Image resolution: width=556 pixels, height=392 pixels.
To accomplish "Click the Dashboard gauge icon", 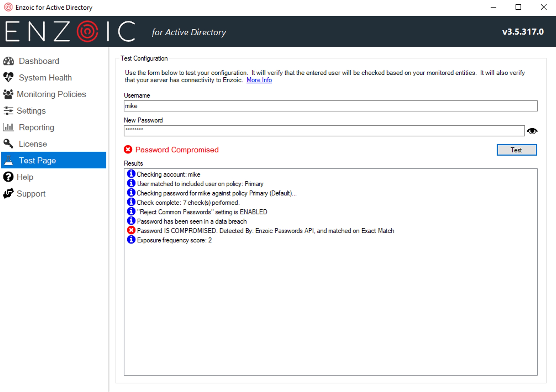I will (9, 61).
